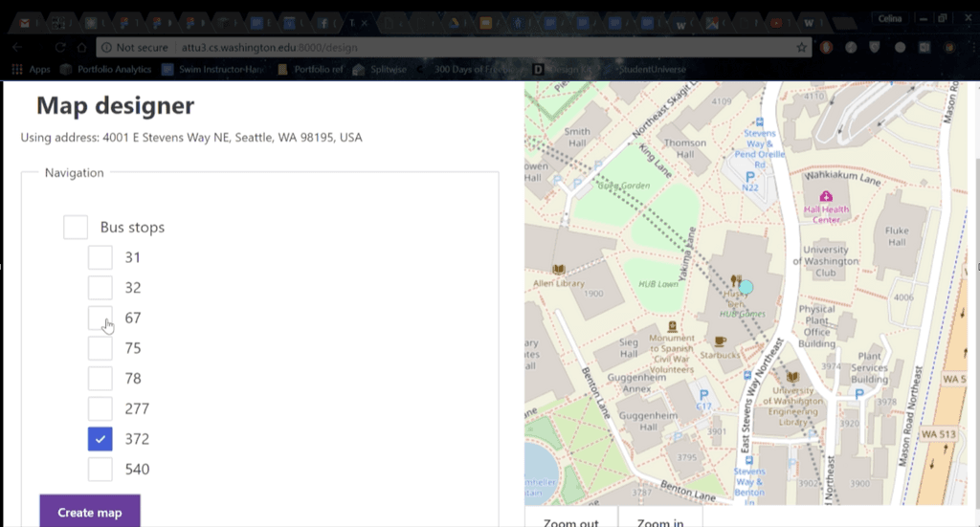980x527 pixels.
Task: Click the N22 parking icon
Action: [x=750, y=177]
